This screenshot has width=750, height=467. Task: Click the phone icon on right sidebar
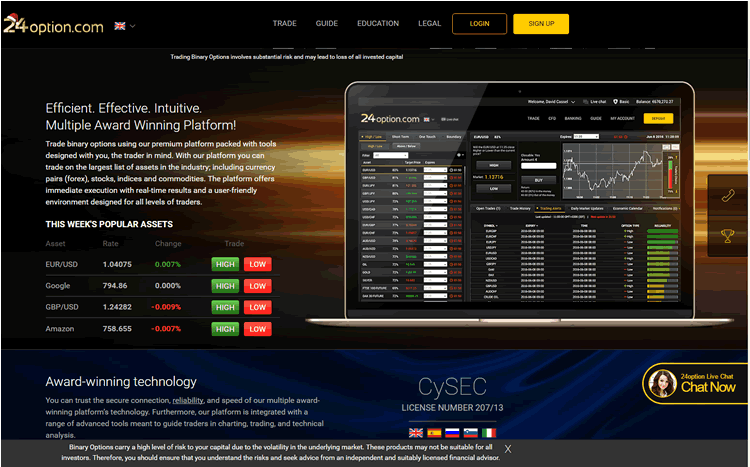(728, 195)
